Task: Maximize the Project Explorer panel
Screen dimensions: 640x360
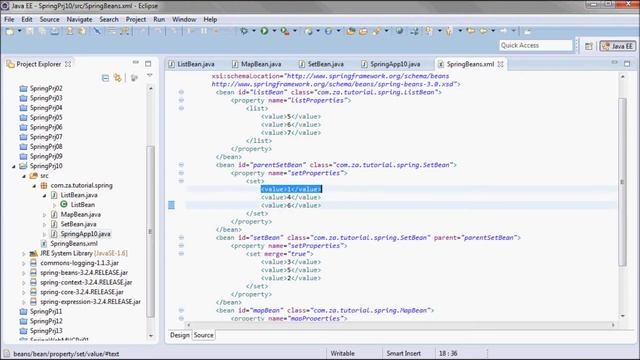Action: point(148,63)
